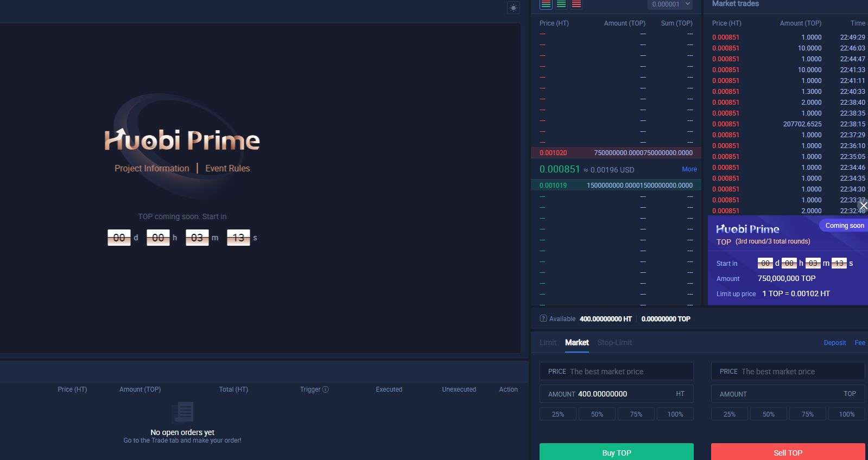Select the buy order row at price 0.001019
This screenshot has width=868, height=460.
click(x=616, y=186)
